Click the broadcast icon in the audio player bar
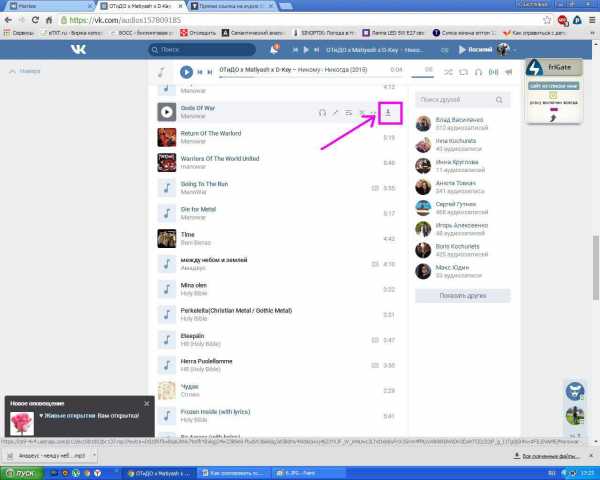Screen dimensions: 600x480 pyautogui.click(x=494, y=72)
